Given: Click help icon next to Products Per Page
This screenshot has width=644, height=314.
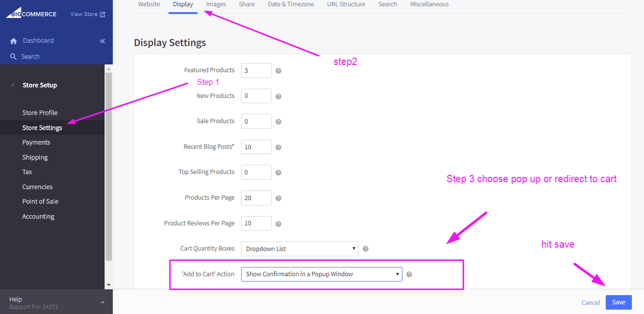Looking at the screenshot, I should click(278, 198).
